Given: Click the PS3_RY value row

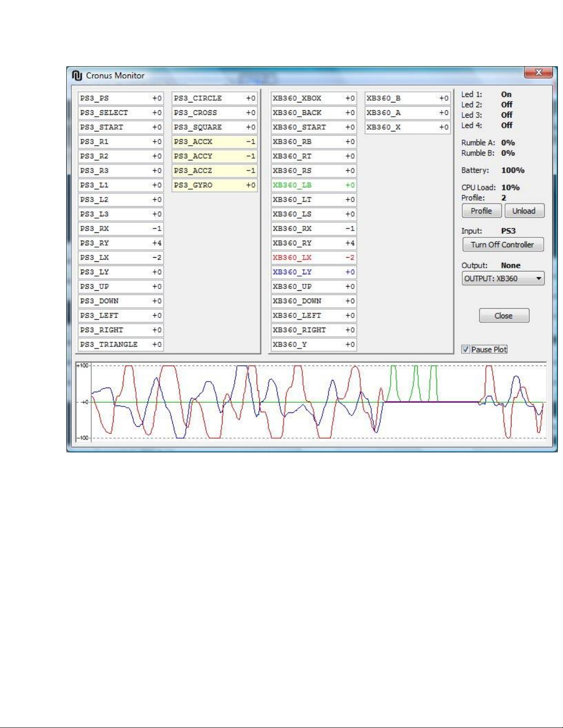Looking at the screenshot, I should 121,243.
